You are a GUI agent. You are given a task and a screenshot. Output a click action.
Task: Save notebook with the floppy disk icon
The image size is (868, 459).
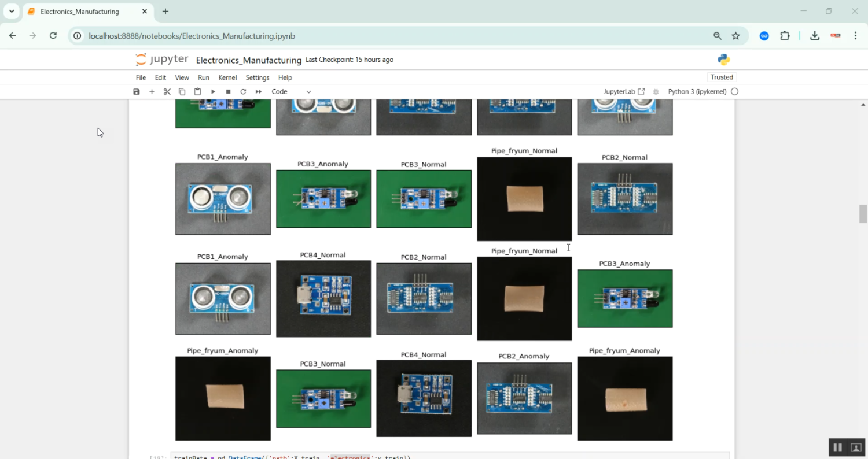click(137, 92)
